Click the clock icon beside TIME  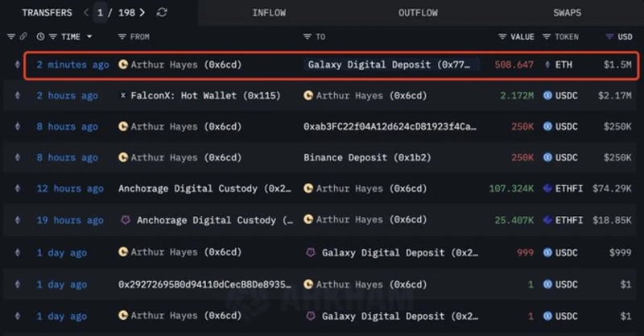[40, 37]
